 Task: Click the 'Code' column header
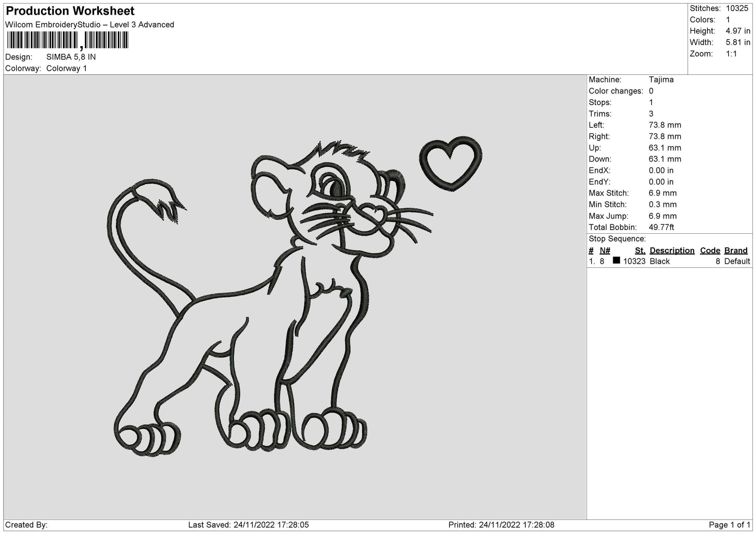pyautogui.click(x=710, y=251)
